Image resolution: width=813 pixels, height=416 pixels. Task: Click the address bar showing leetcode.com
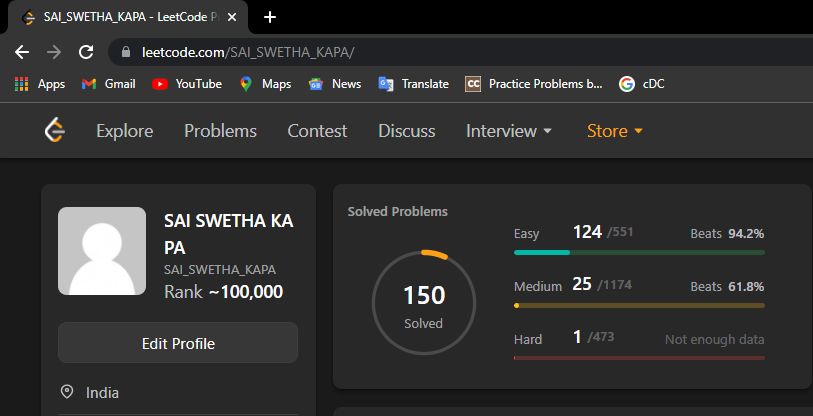tap(461, 52)
